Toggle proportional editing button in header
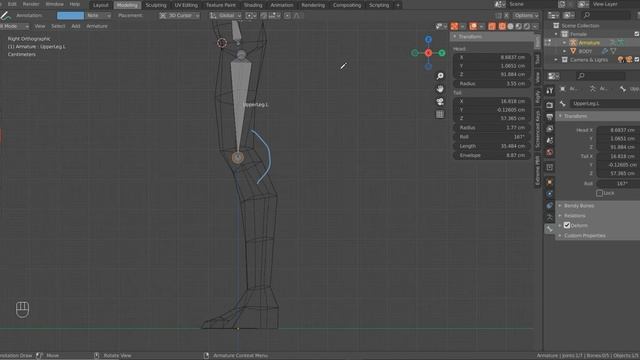Image resolution: width=640 pixels, height=360 pixels. click(x=287, y=16)
